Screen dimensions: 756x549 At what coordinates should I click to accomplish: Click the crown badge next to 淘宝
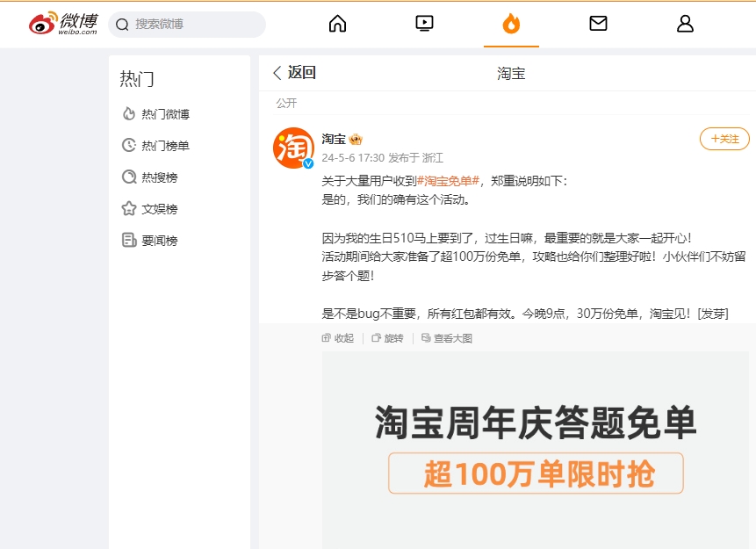pyautogui.click(x=356, y=140)
